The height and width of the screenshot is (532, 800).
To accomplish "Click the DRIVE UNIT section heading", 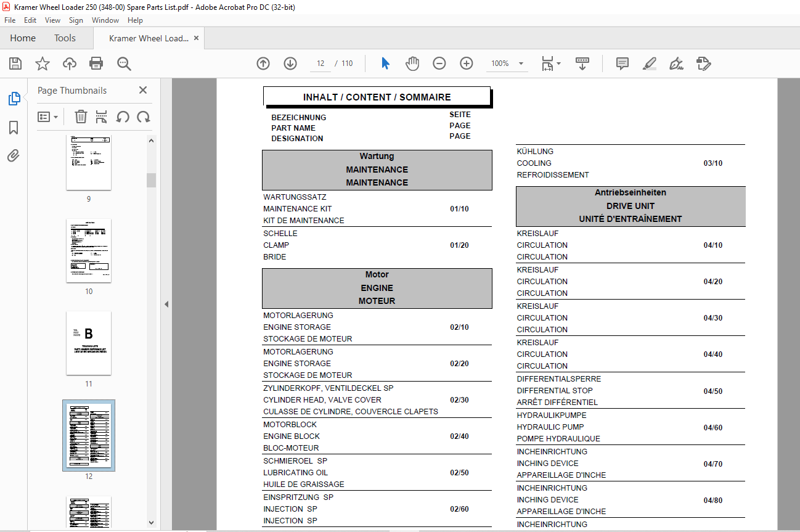I will coord(631,206).
